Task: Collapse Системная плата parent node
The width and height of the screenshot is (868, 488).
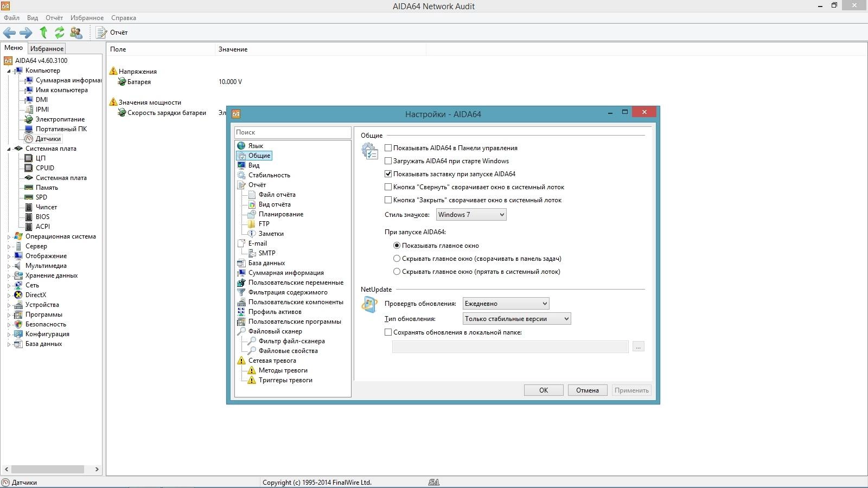Action: tap(9, 149)
